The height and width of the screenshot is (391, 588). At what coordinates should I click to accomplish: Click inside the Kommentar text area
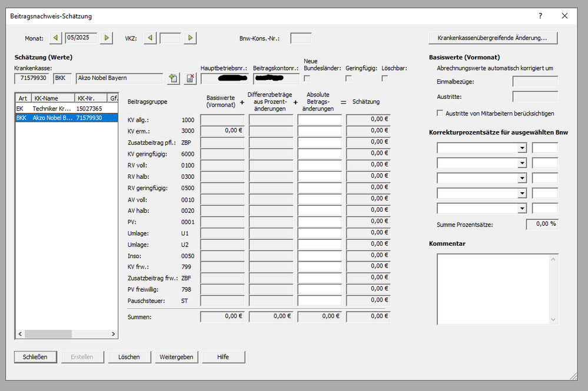coord(491,288)
